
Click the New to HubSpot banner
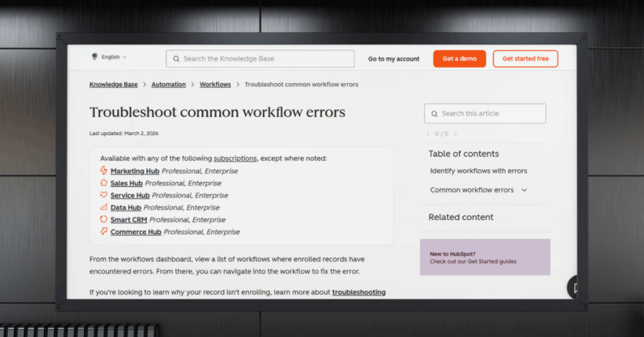click(x=485, y=257)
